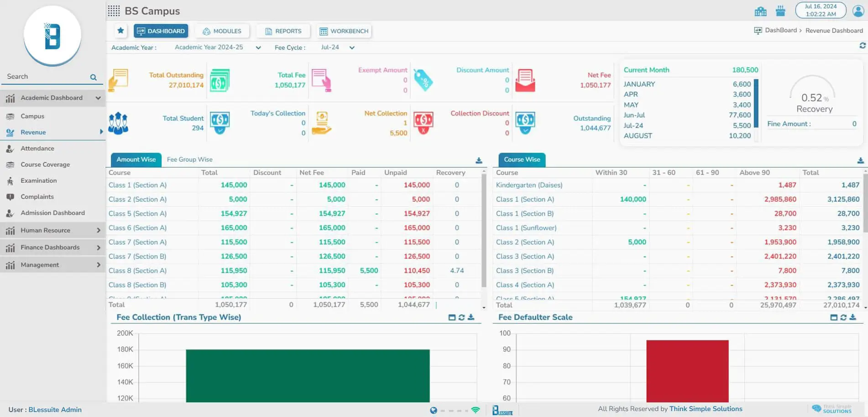Open the app grid launcher icon
Screen dimensions: 868x417
coord(114,11)
